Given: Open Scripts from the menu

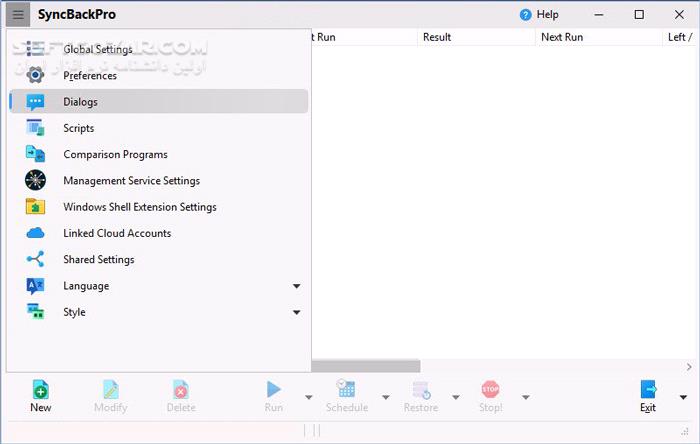Looking at the screenshot, I should point(158,128).
